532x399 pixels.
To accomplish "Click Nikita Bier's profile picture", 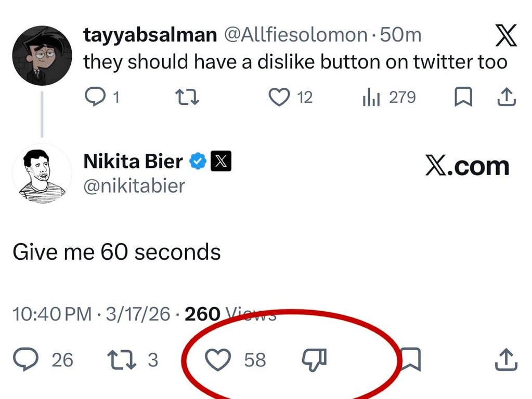I will point(42,174).
